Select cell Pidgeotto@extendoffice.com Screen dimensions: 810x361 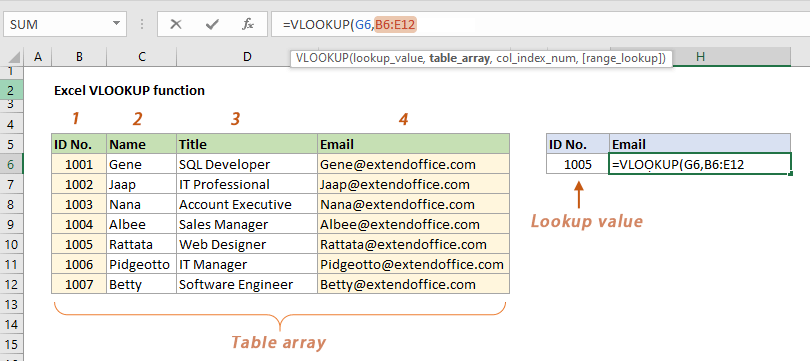click(x=413, y=264)
